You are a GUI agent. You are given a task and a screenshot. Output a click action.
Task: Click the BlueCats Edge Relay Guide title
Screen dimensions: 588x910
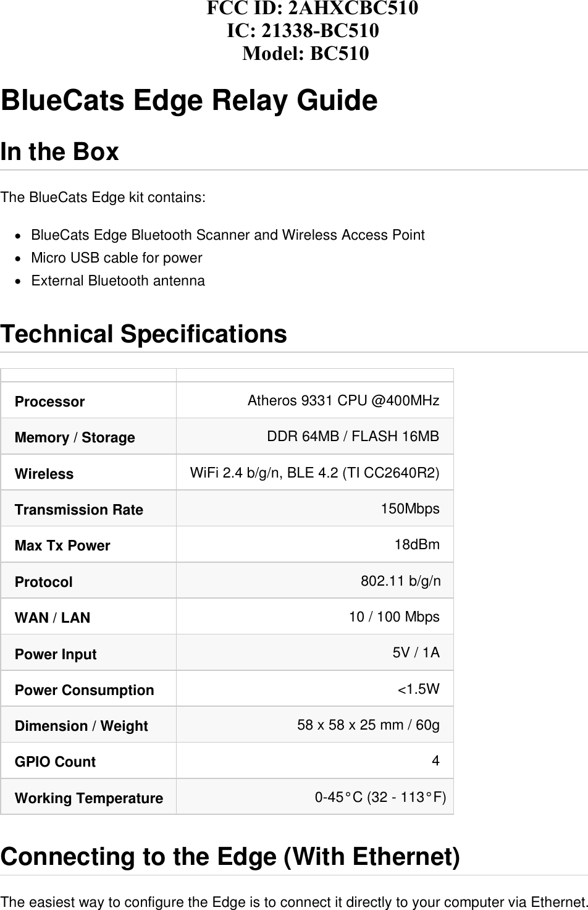(x=189, y=101)
